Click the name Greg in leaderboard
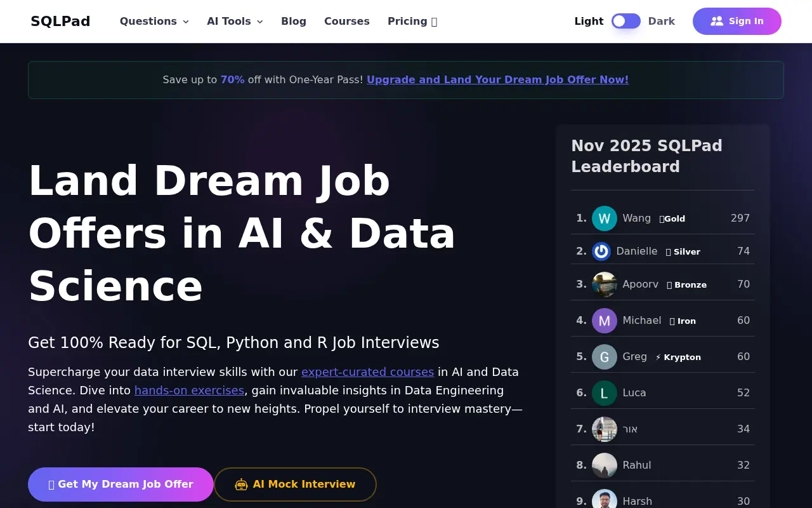The width and height of the screenshot is (812, 508). (x=635, y=357)
